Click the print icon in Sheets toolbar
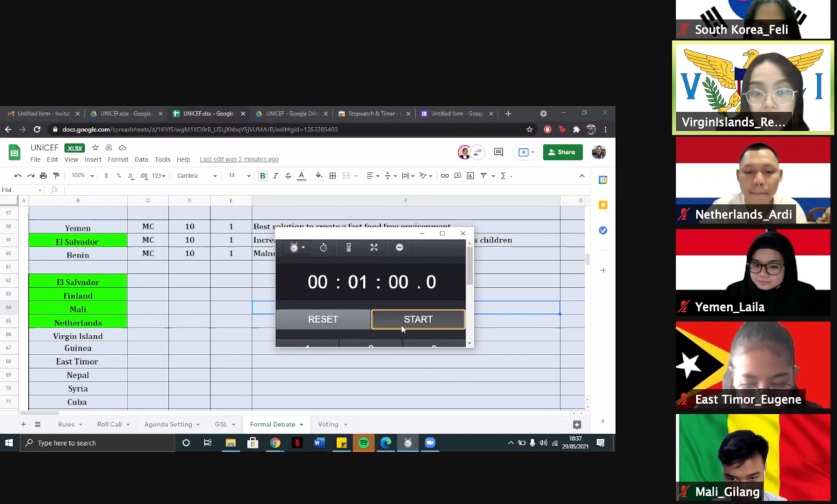Screen dimensions: 837x504 pos(43,176)
